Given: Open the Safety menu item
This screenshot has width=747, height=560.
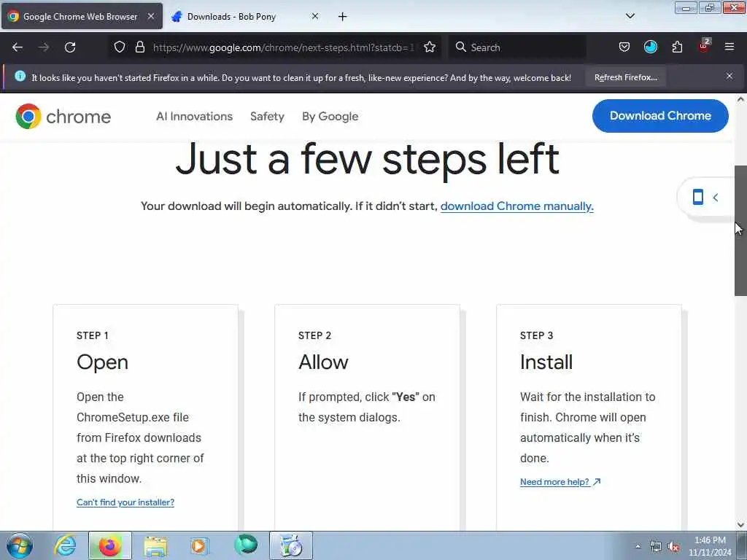Looking at the screenshot, I should point(267,116).
